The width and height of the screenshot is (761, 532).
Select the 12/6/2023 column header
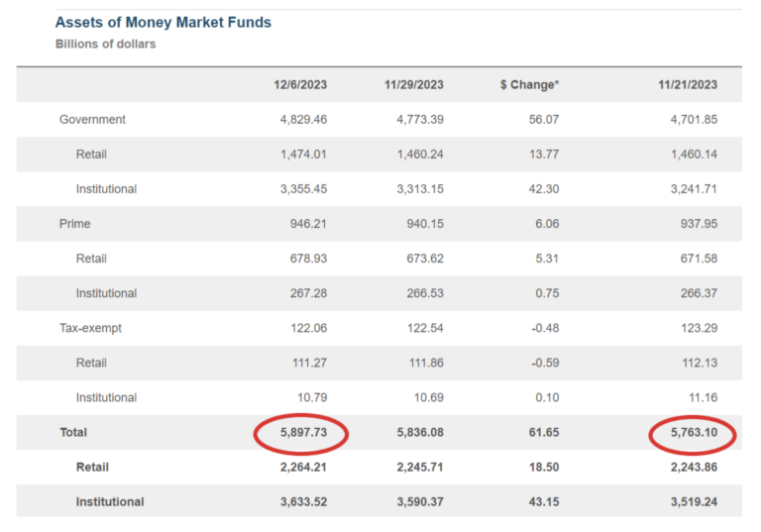pos(300,85)
